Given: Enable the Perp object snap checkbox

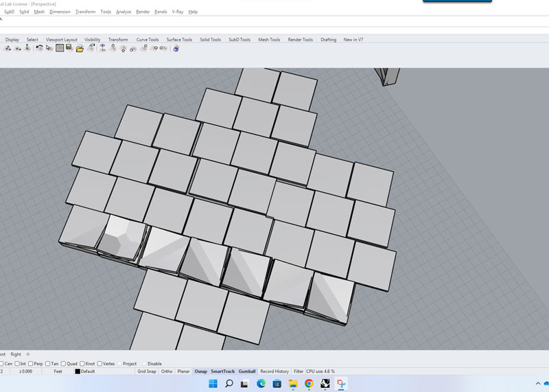Looking at the screenshot, I should 30,364.
